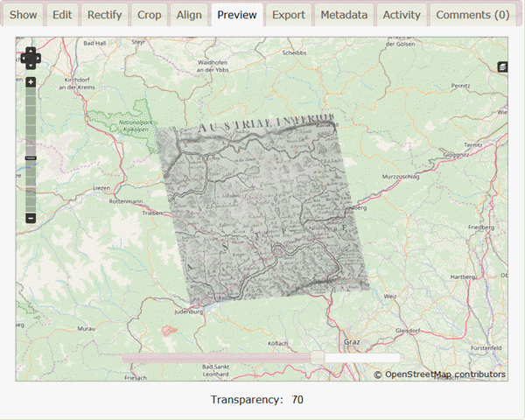Click the Transparency value 70
This screenshot has height=420, width=525.
[297, 400]
